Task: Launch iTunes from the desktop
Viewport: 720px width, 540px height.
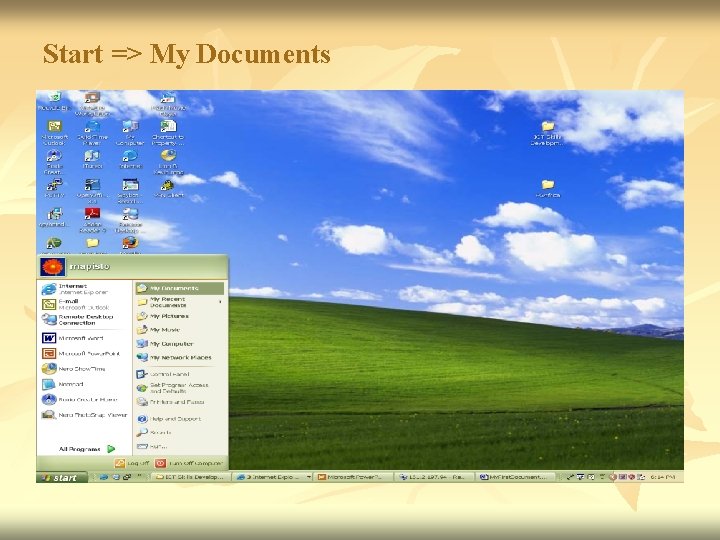Action: (92, 159)
